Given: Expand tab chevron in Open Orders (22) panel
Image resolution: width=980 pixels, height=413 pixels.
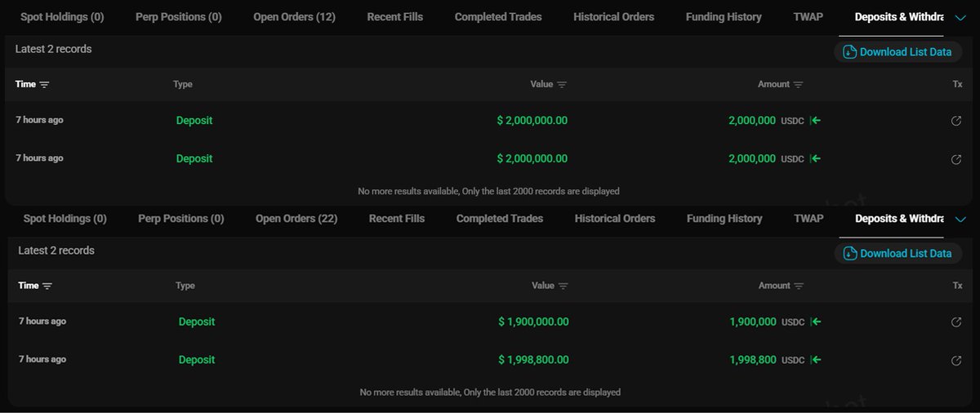Looking at the screenshot, I should [x=960, y=219].
